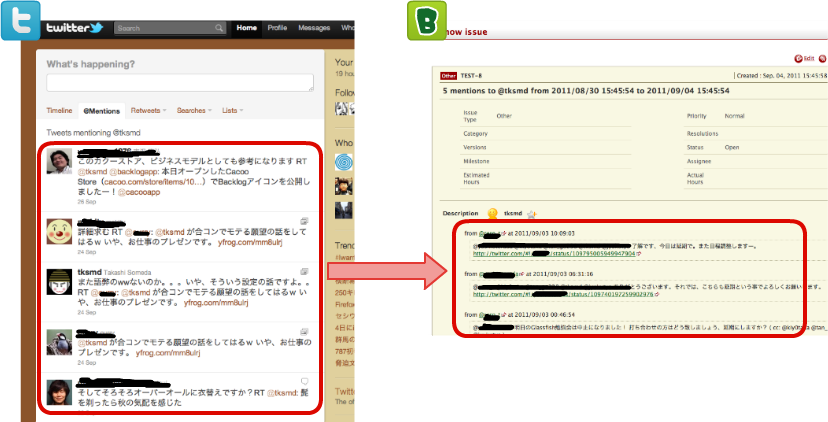Viewport: 828px width, 422px height.
Task: Open the @cacooapp mention link
Action: click(x=139, y=192)
